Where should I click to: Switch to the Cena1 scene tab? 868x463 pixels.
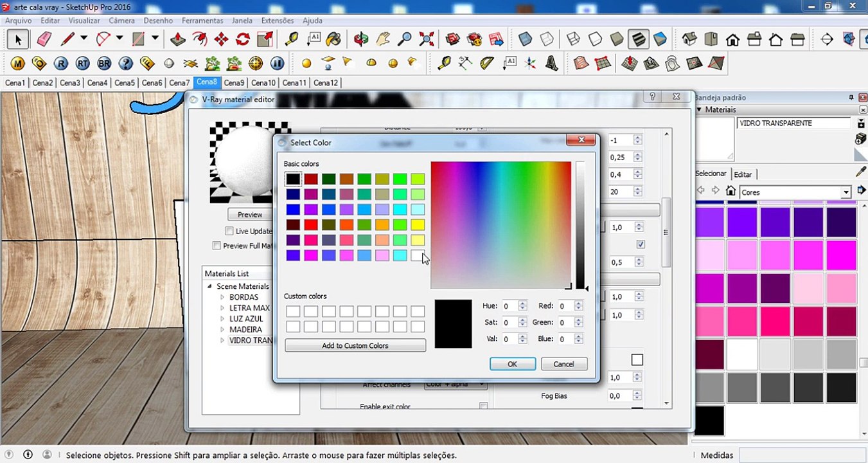click(x=15, y=83)
